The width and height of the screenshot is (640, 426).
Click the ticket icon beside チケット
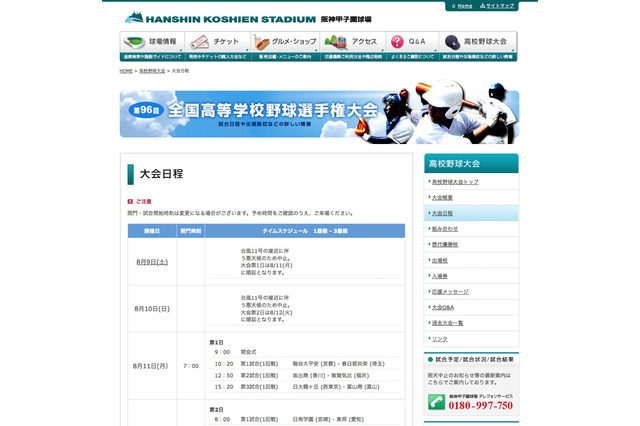point(200,42)
